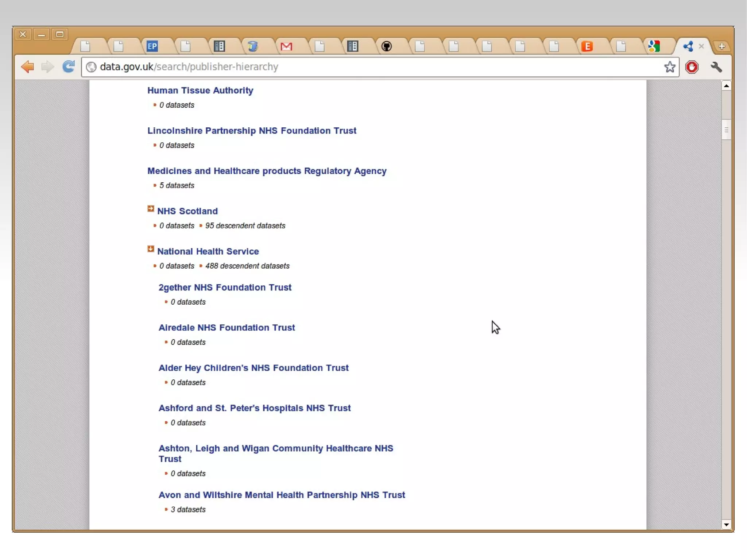This screenshot has height=560, width=747.
Task: Collapse the National Health Service node
Action: tap(151, 249)
